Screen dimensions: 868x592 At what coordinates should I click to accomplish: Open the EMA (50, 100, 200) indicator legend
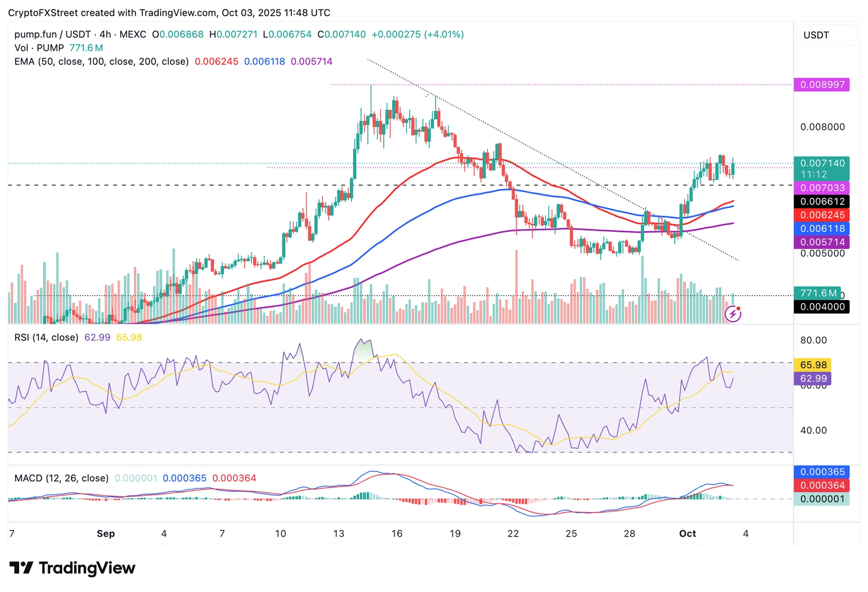pos(101,62)
